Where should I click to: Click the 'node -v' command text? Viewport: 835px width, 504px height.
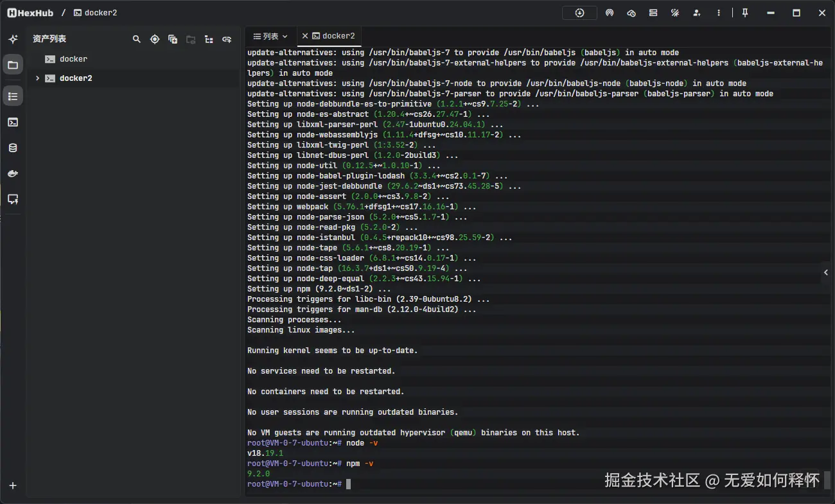tap(362, 443)
